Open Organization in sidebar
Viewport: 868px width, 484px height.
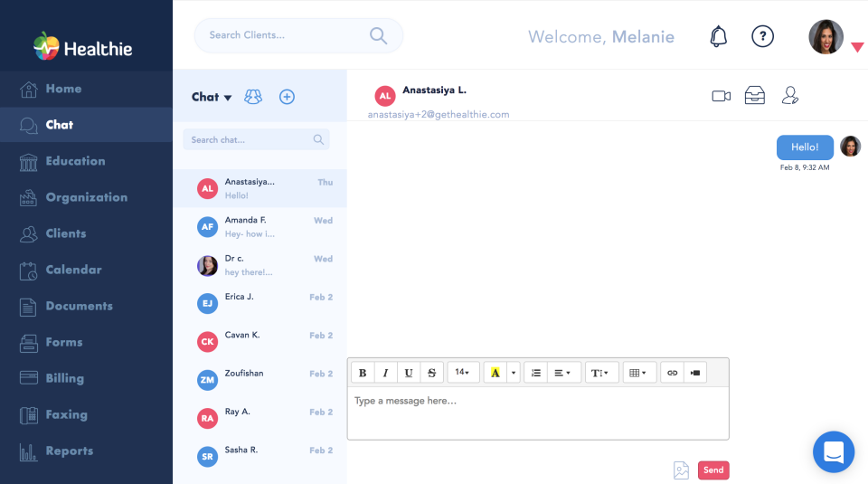coord(87,197)
